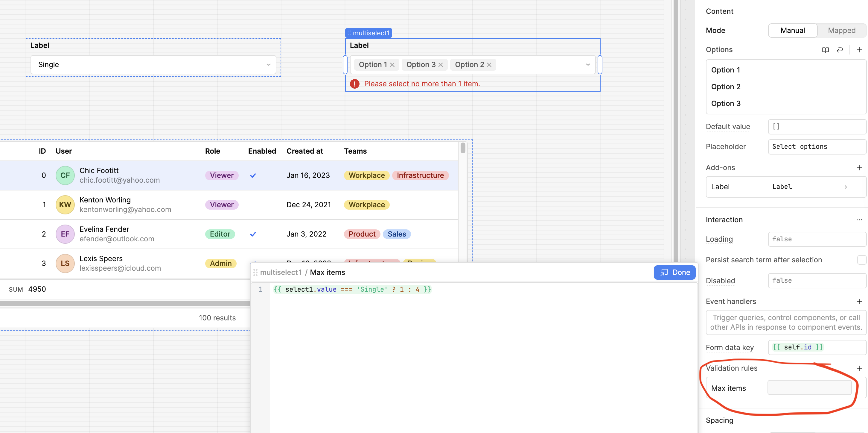Open the Interaction section ellipsis menu
Screen dimensions: 868x433
click(x=860, y=220)
